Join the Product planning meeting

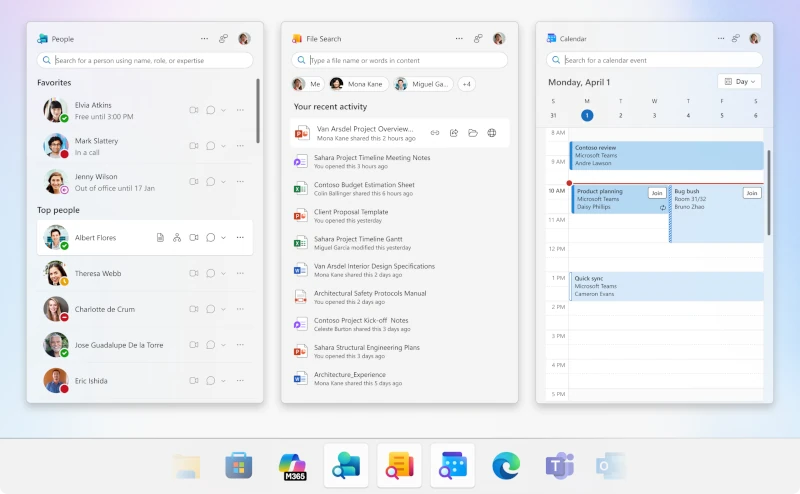(656, 193)
